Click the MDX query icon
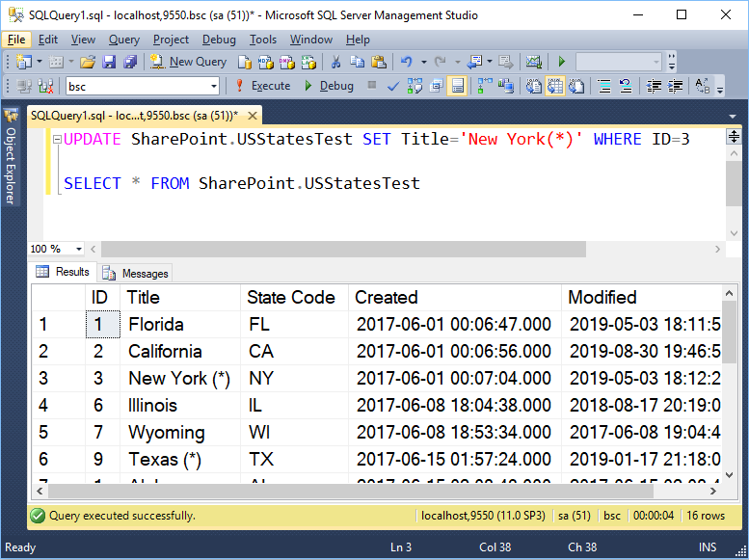 point(266,62)
